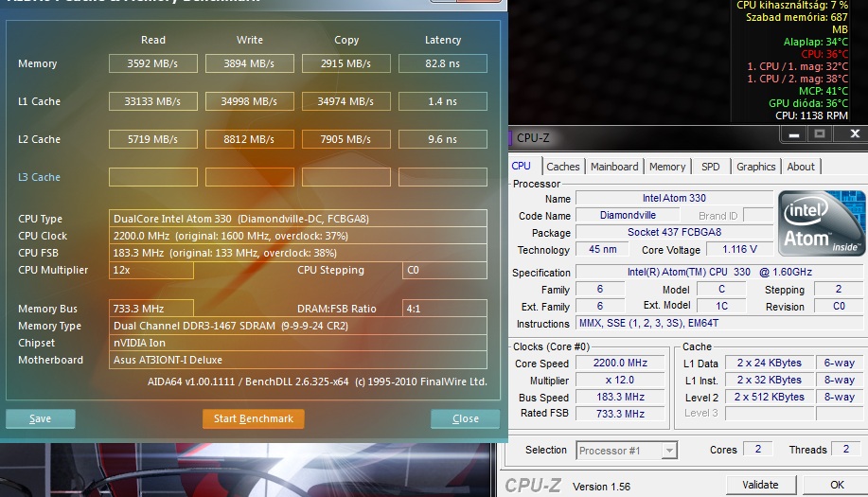The image size is (868, 497).
Task: Click the Name value Intel Atom 330
Action: pos(674,198)
